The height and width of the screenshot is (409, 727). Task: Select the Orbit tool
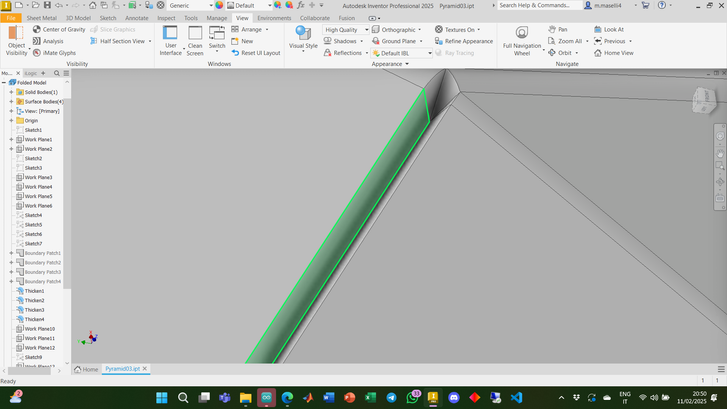[561, 53]
